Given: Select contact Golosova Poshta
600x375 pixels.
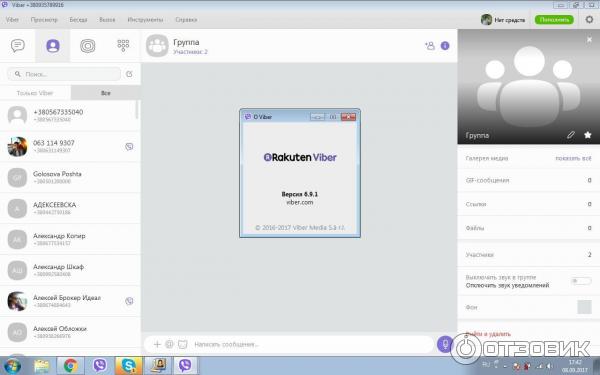Looking at the screenshot, I should point(70,177).
